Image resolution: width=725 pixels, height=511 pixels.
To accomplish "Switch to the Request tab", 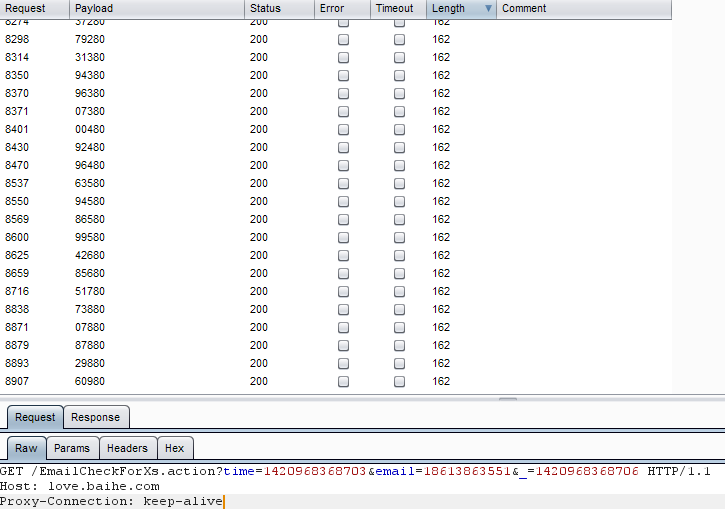I will (35, 417).
